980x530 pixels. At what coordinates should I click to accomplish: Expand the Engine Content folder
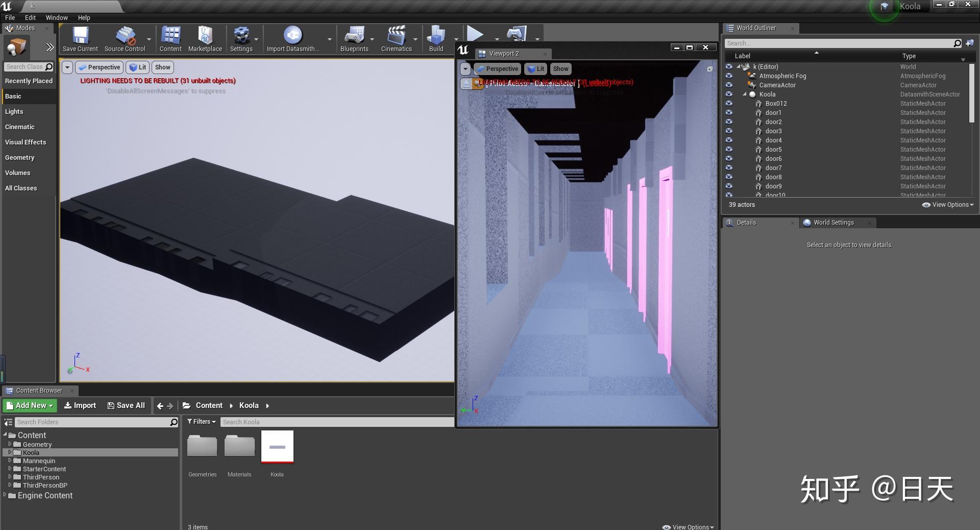pyautogui.click(x=5, y=495)
